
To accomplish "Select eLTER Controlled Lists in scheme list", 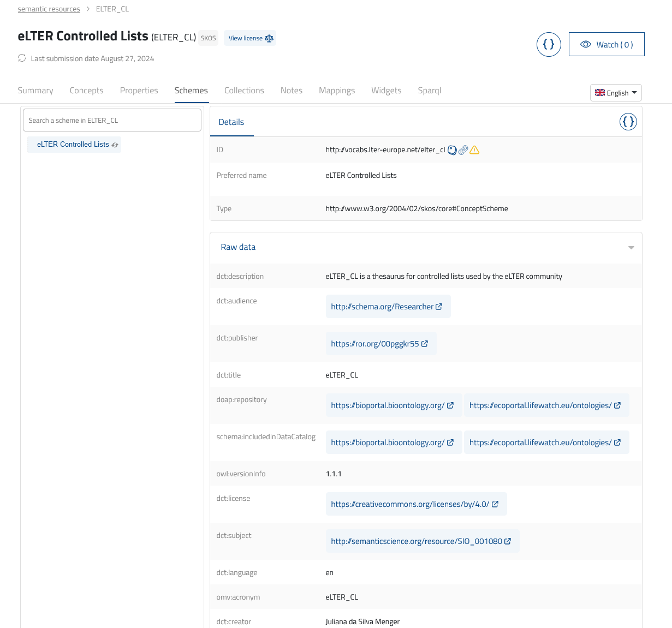I will [x=73, y=145].
